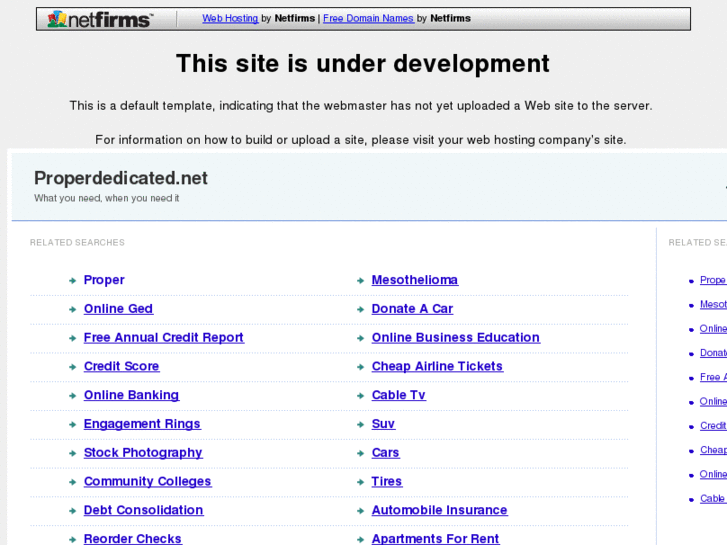727x545 pixels.
Task: Open the Tires link
Action: click(x=387, y=481)
